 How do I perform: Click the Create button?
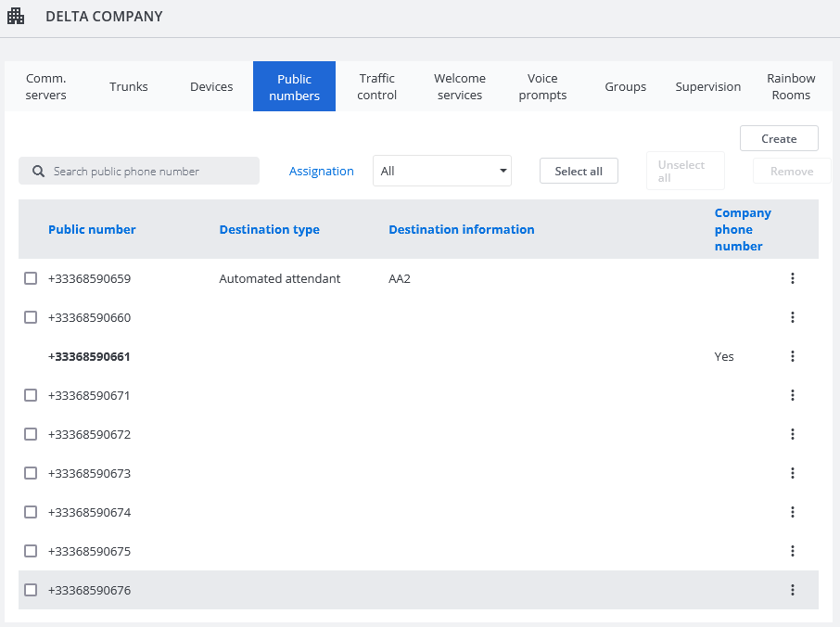click(x=779, y=139)
